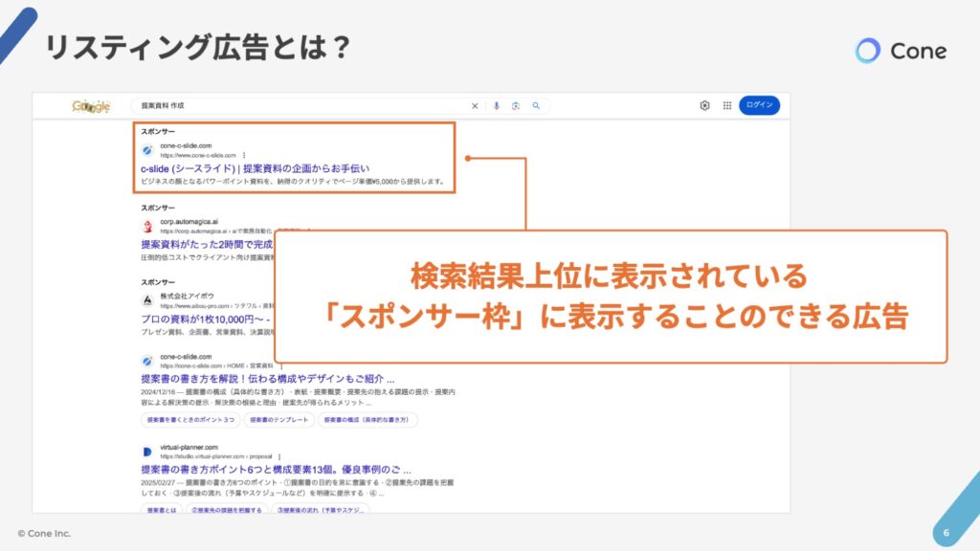Click the slide title リスティング広告とは？
Screen dimensions: 980x551
[x=197, y=48]
